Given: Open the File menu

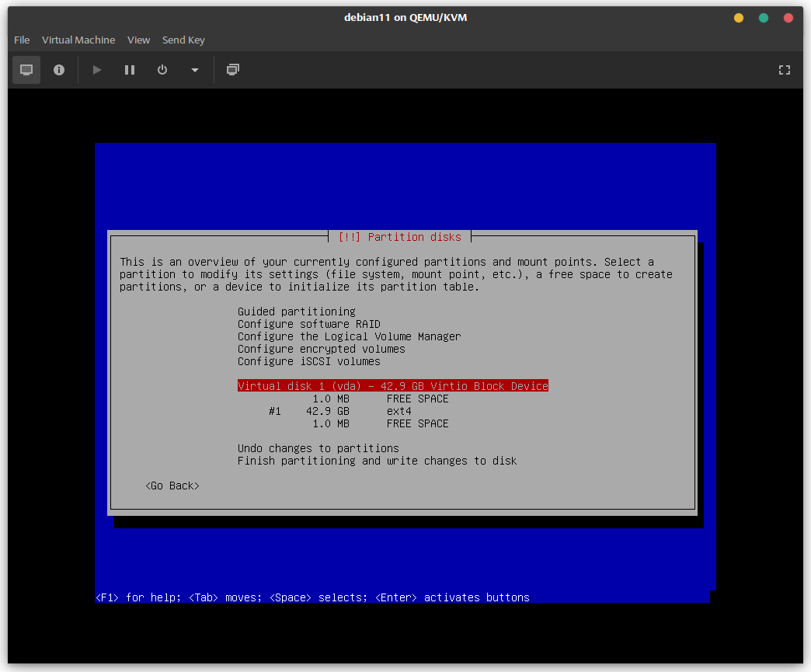Looking at the screenshot, I should [x=22, y=40].
